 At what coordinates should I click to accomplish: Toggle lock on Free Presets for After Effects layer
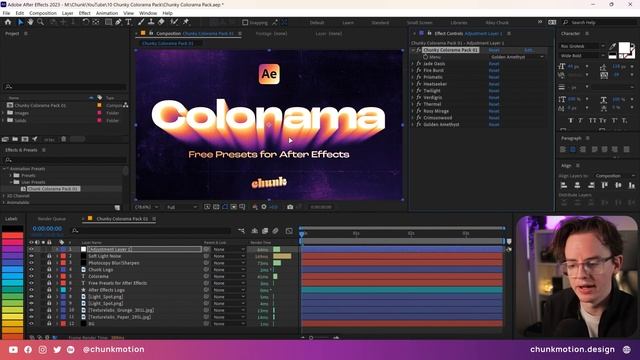tap(49, 283)
